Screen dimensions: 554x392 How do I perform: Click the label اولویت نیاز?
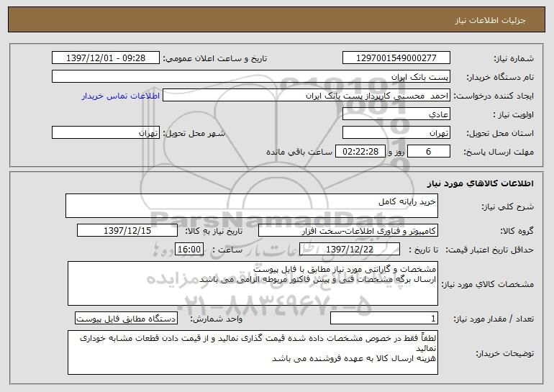coord(514,114)
